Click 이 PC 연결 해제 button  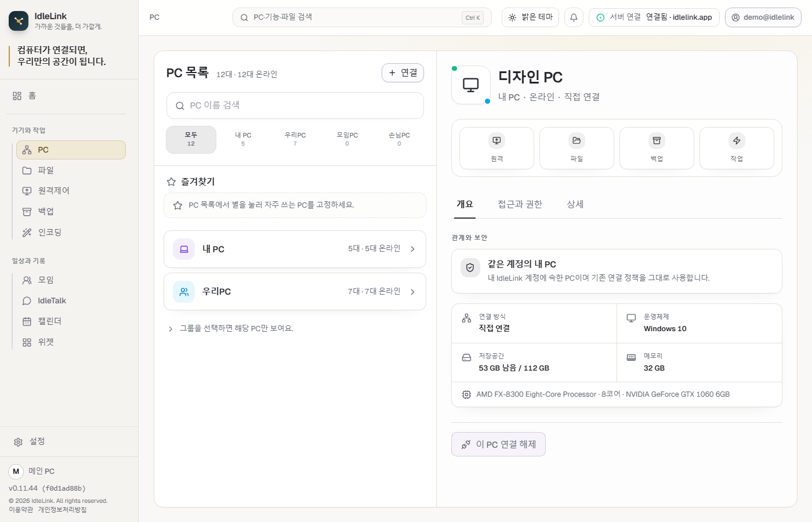(498, 444)
